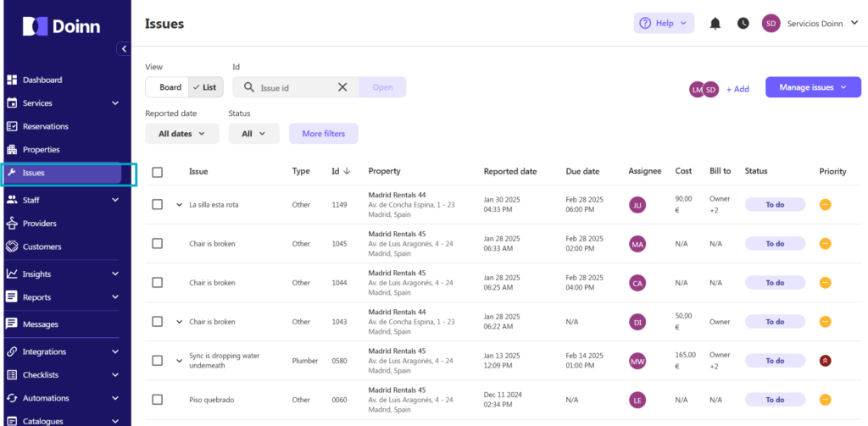Image resolution: width=868 pixels, height=426 pixels.
Task: Click the Providers icon in sidebar
Action: [12, 224]
